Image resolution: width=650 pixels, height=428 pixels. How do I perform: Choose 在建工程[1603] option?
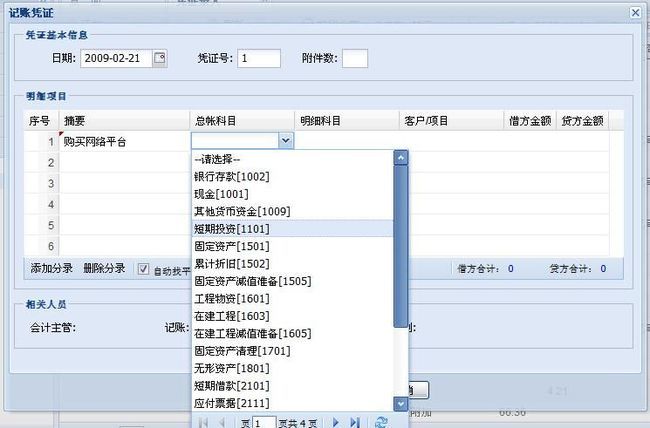click(292, 316)
